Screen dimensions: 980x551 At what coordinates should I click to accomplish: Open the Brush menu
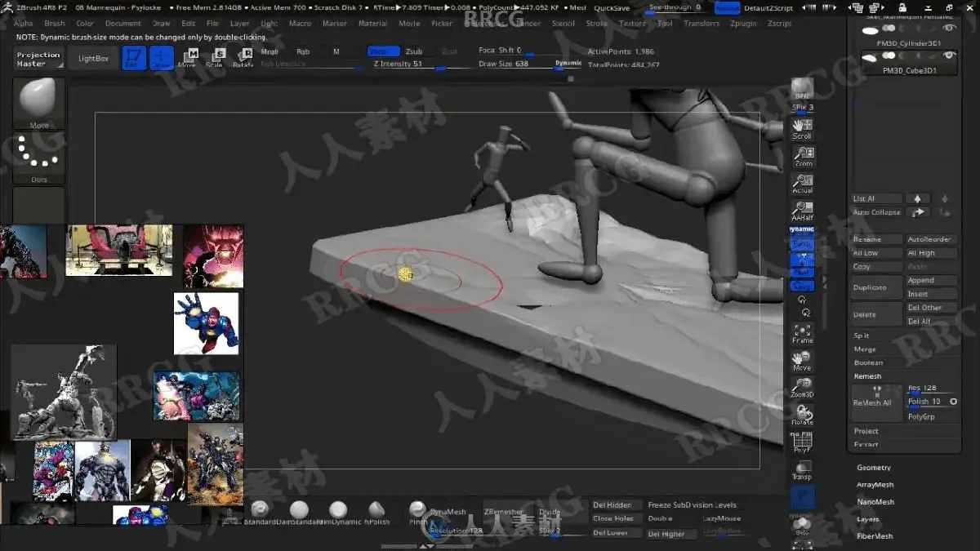click(55, 24)
